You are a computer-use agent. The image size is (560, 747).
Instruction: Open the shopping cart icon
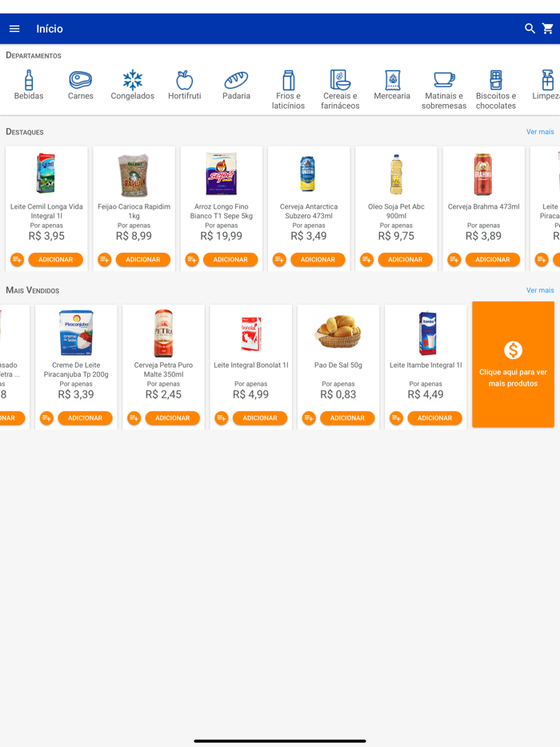point(548,29)
